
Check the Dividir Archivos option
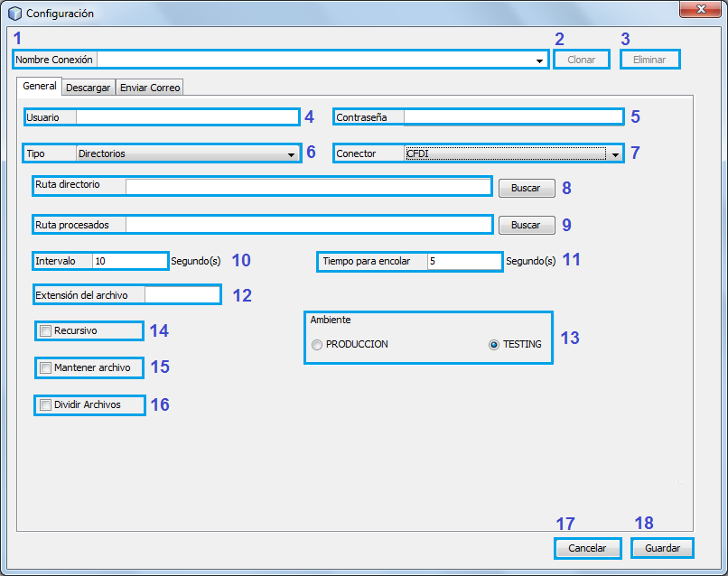click(x=46, y=405)
